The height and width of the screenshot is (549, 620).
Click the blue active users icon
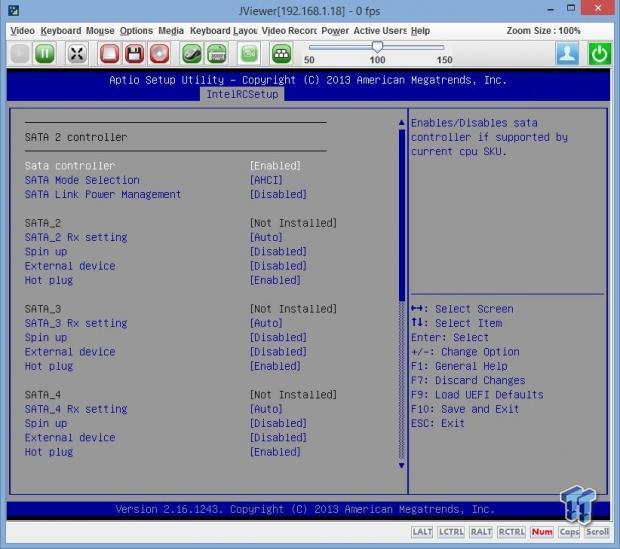(x=567, y=53)
